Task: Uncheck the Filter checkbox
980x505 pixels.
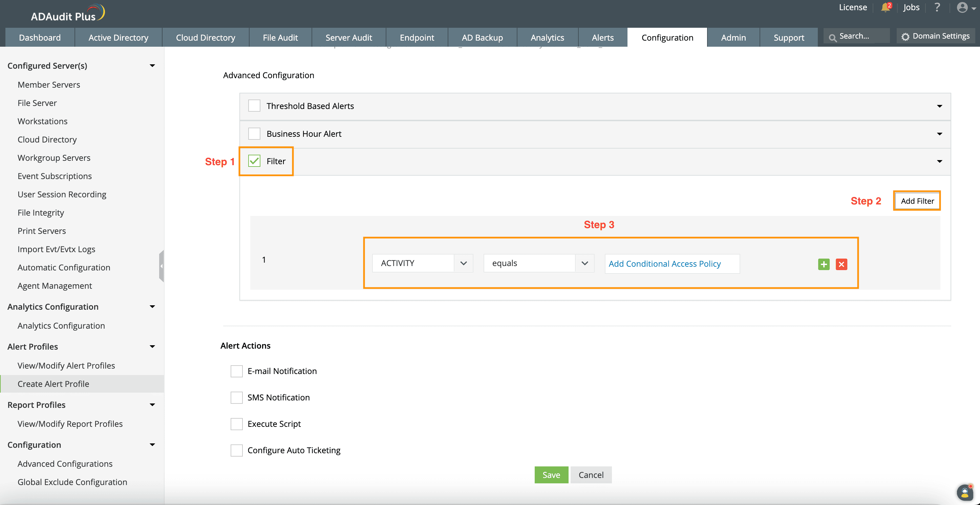Action: 254,161
